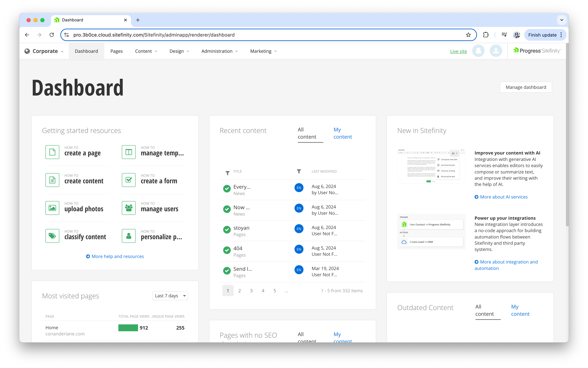The image size is (588, 368).
Task: Click the create a form icon
Action: 129,179
